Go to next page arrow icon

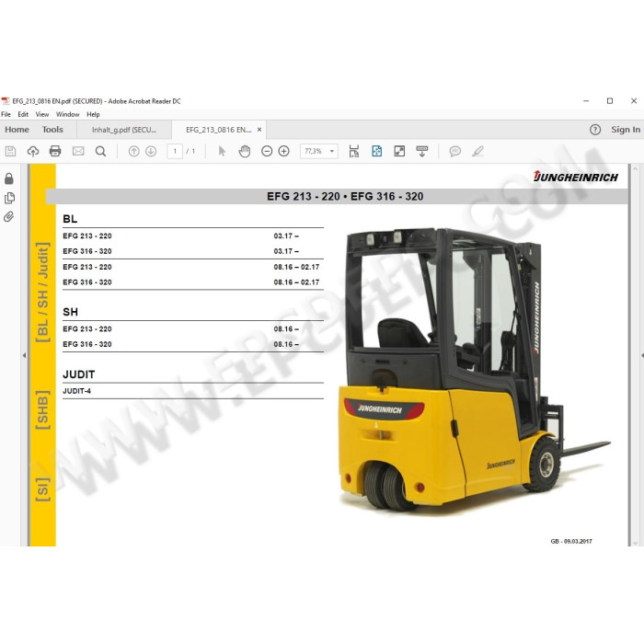click(x=151, y=152)
